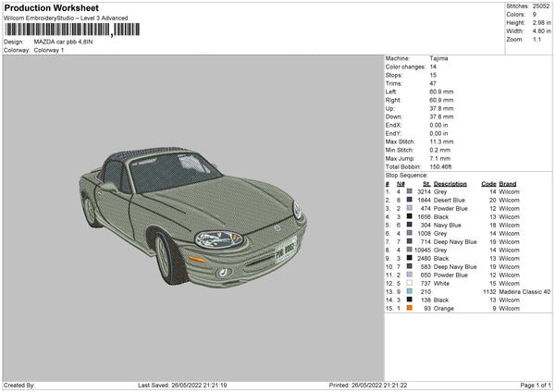Click the 'Left:' extent label
This screenshot has height=392, width=555.
click(x=390, y=92)
